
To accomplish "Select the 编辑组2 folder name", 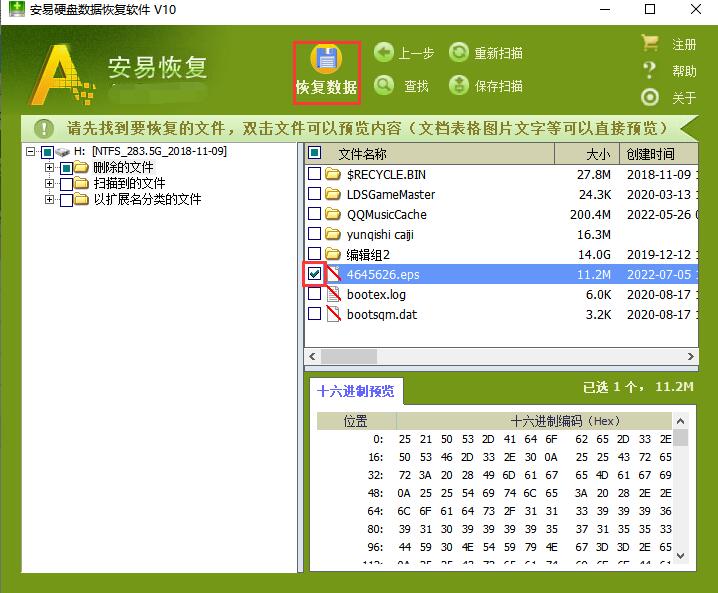I will tap(368, 254).
